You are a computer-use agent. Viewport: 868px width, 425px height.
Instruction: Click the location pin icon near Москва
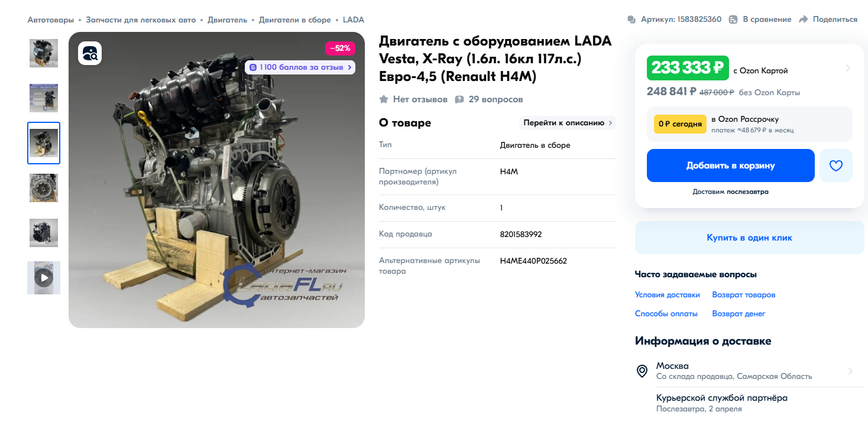(x=642, y=371)
